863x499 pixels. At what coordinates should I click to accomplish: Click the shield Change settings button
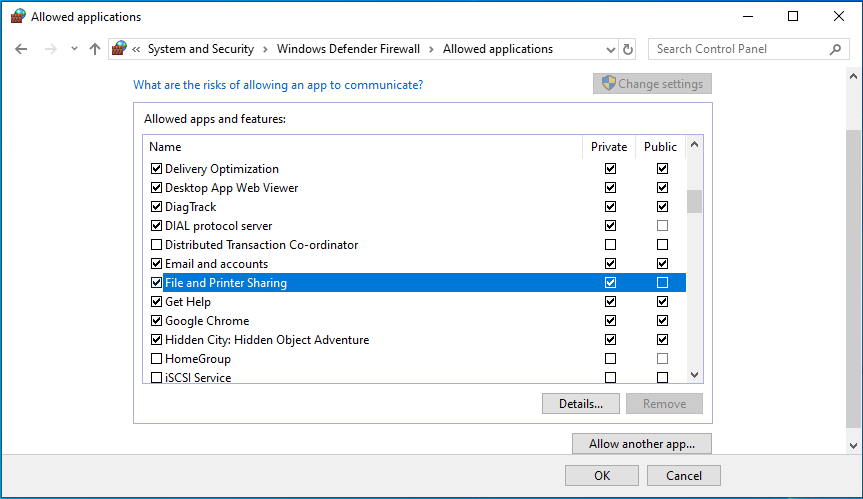click(652, 84)
